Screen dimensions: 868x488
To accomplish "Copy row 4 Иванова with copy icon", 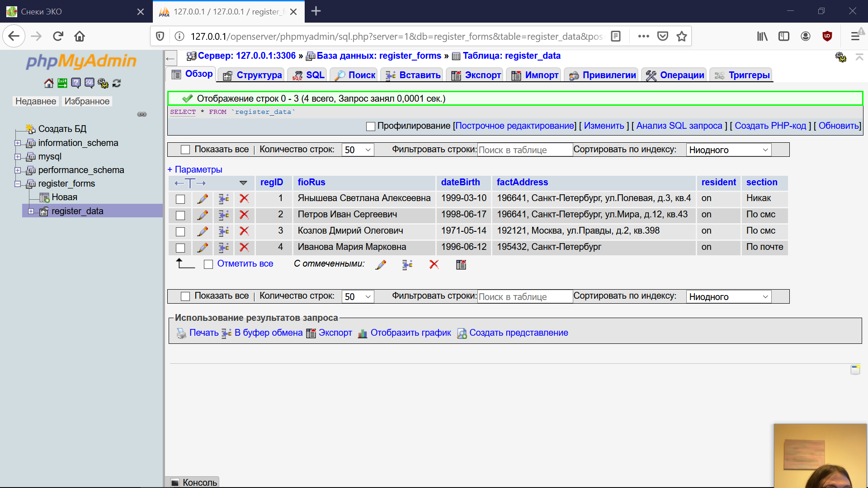I will pos(224,247).
